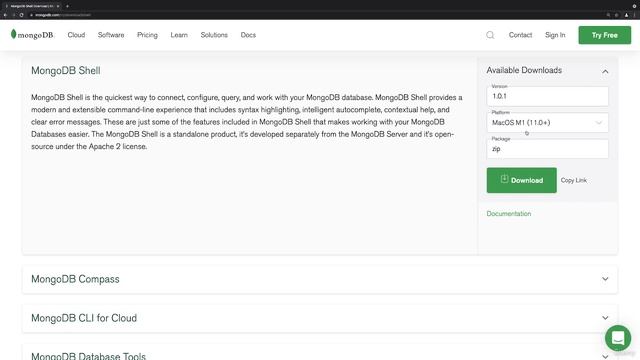Screen dimensions: 640x360
Task: Click the browser reload button
Action: 22,15
